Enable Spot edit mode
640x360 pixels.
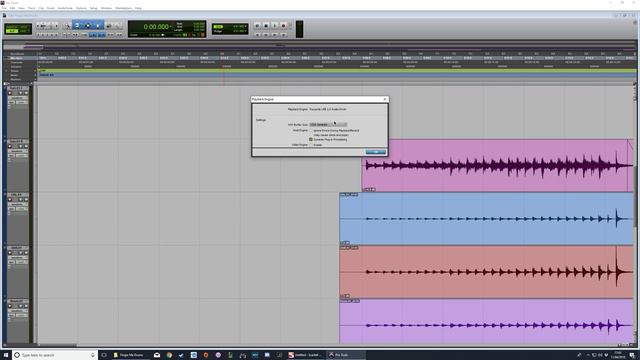coord(24,27)
